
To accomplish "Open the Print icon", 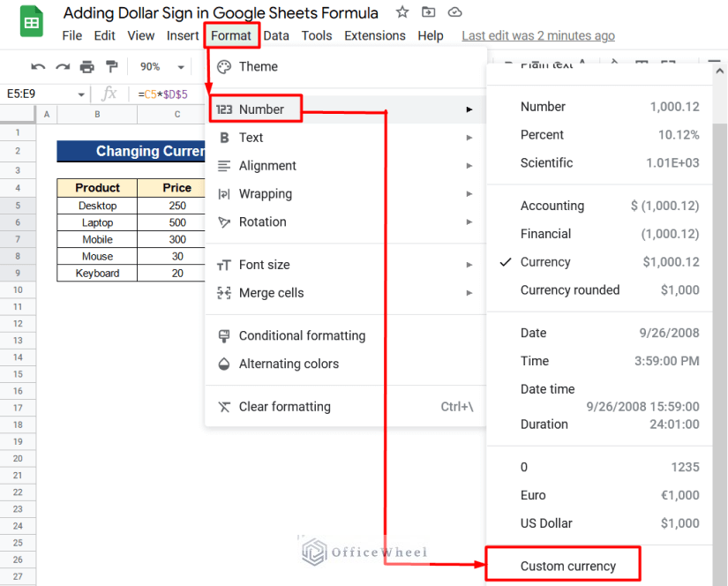I will (86, 66).
